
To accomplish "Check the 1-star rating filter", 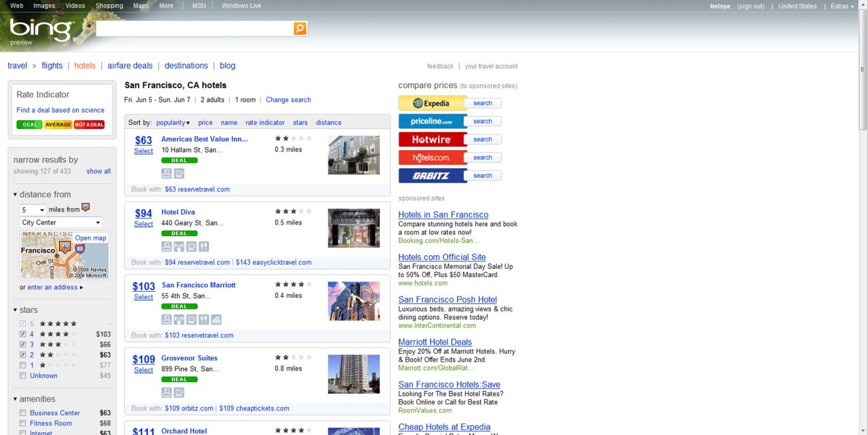I will [x=23, y=365].
